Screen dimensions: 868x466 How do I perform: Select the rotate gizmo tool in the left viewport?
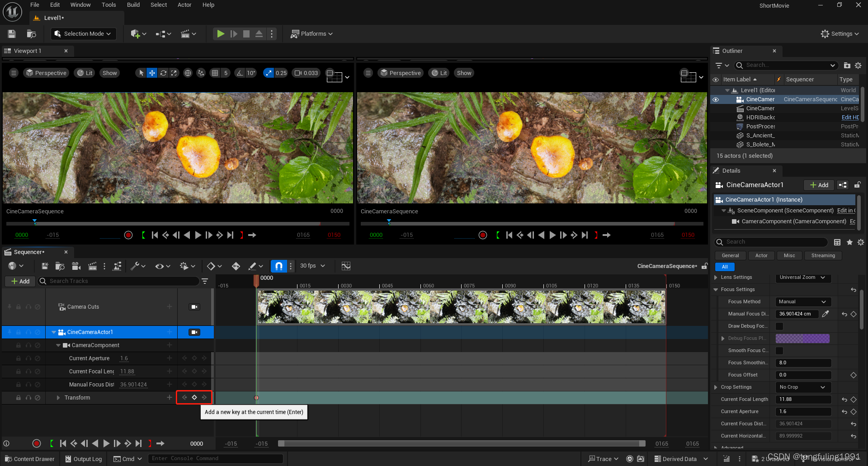163,73
